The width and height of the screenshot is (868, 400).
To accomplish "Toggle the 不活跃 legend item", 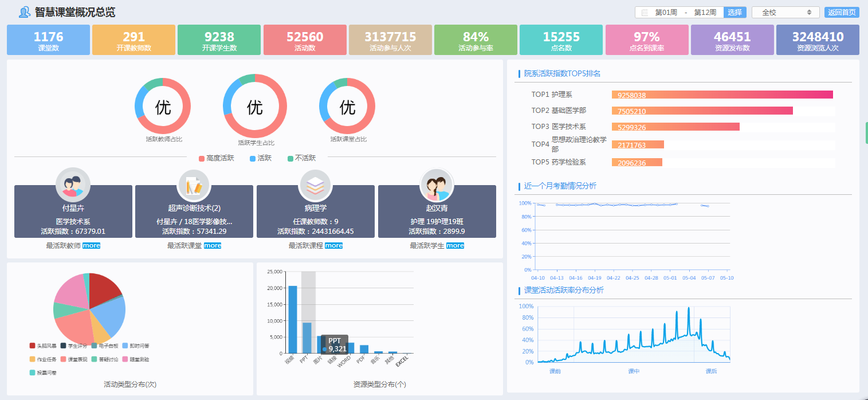I will coord(301,158).
